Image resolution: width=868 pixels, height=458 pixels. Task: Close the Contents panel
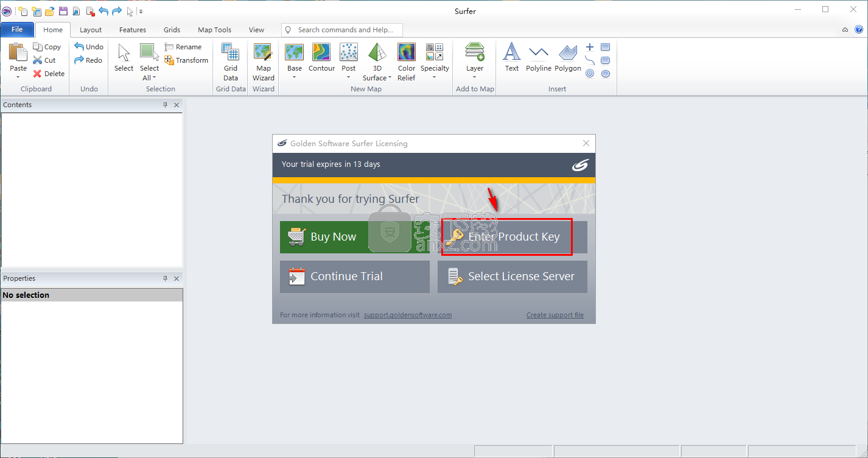(x=177, y=105)
